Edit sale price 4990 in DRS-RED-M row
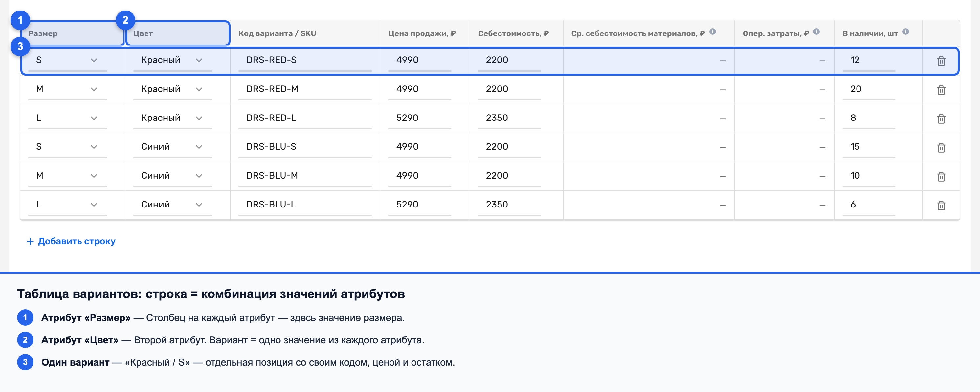This screenshot has height=392, width=980. (x=420, y=89)
